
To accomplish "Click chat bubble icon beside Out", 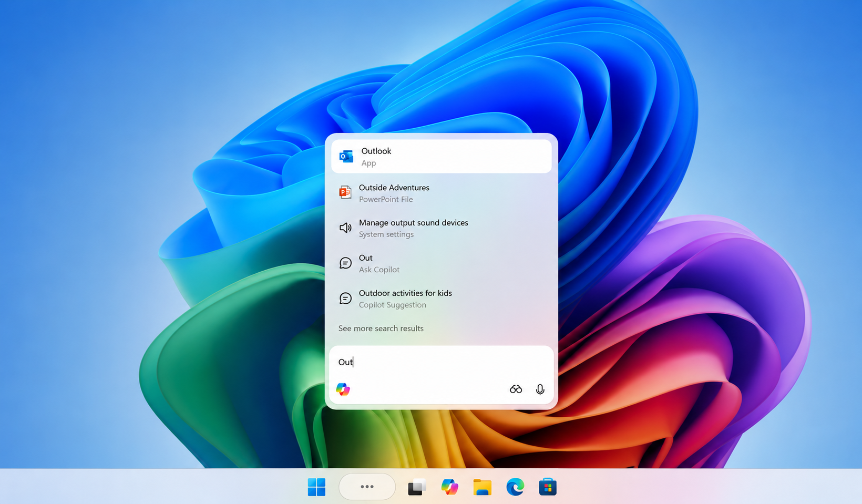I will 345,263.
